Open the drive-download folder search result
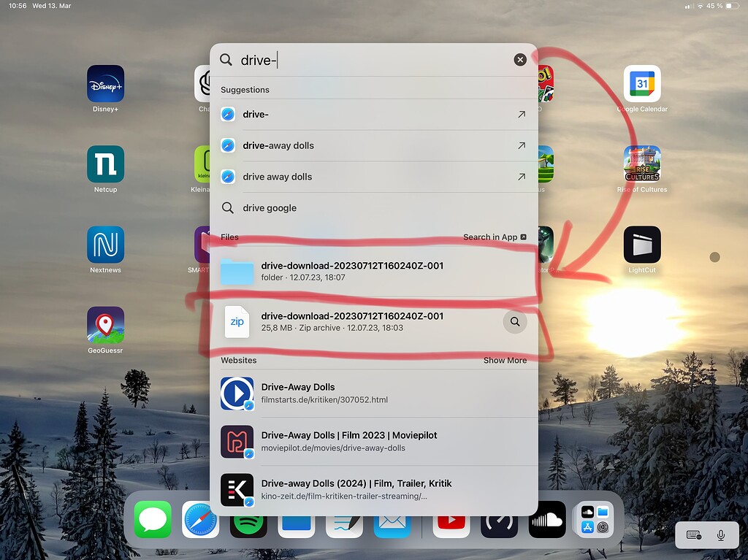The width and height of the screenshot is (748, 560). pos(351,271)
